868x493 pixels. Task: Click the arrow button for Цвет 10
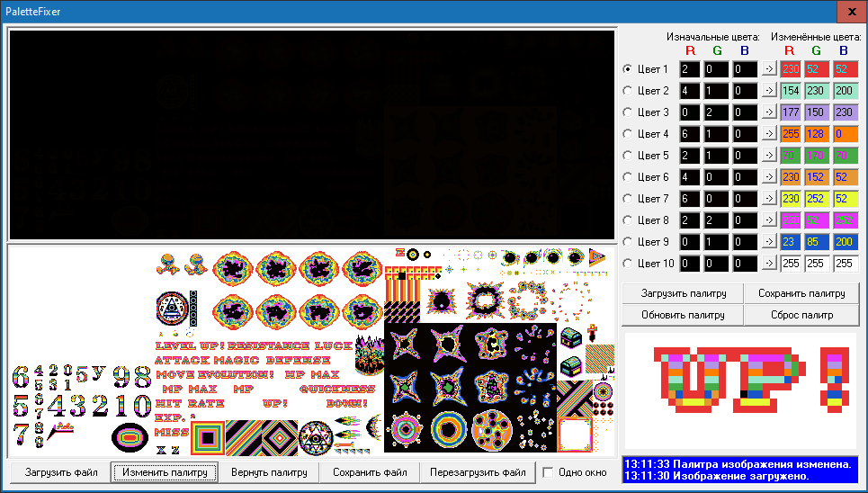pos(769,264)
